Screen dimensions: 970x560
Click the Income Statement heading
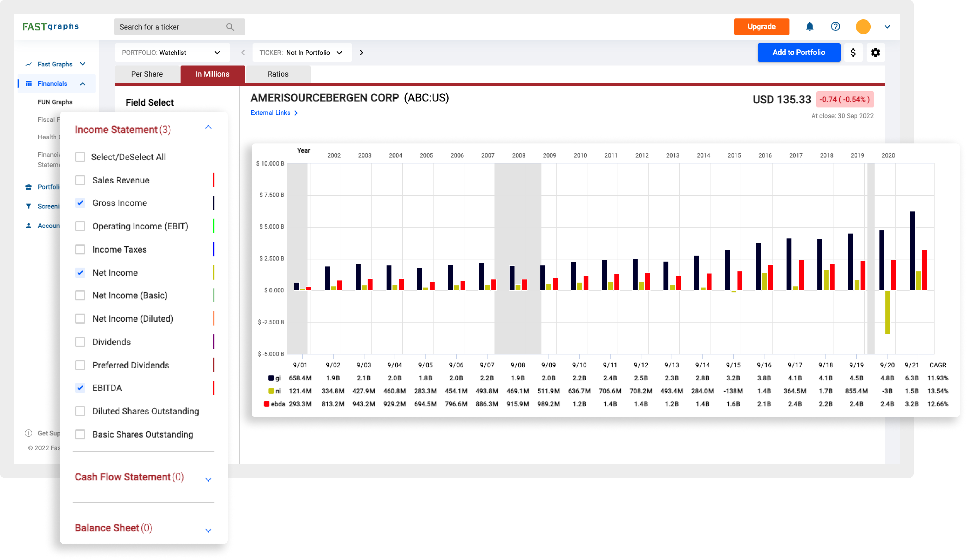[123, 130]
